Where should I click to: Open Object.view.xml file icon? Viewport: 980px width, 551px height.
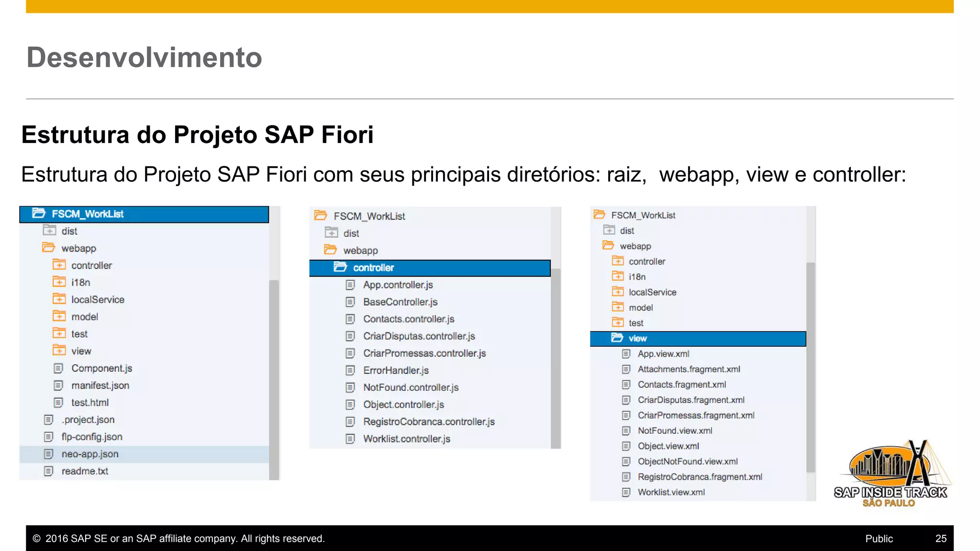(626, 446)
